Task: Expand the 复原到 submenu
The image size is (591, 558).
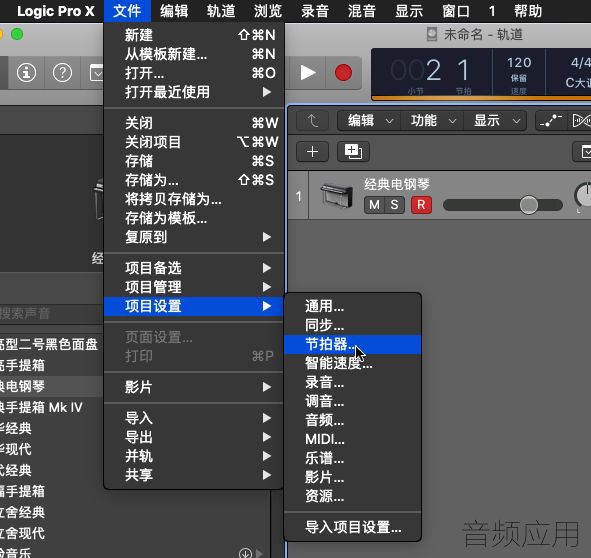Action: point(194,237)
